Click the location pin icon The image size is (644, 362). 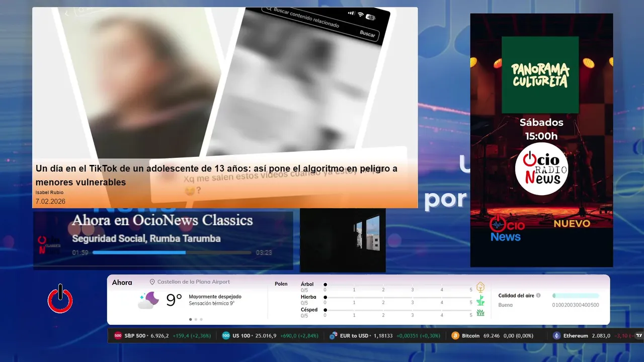point(152,282)
